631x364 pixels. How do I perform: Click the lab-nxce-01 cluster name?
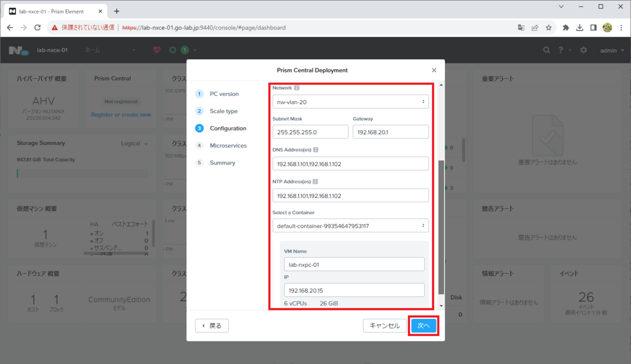click(52, 50)
